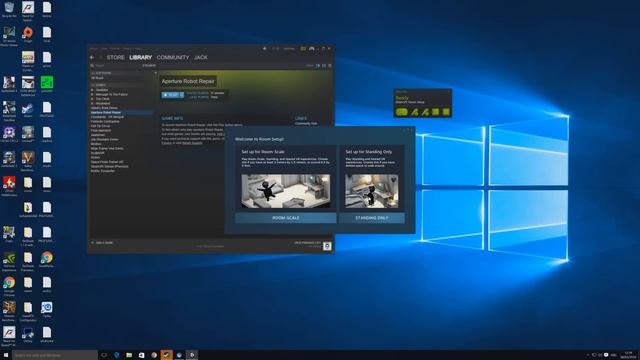Click the second controller icon in SteamVR status
This screenshot has height=360, width=640.
click(x=425, y=112)
